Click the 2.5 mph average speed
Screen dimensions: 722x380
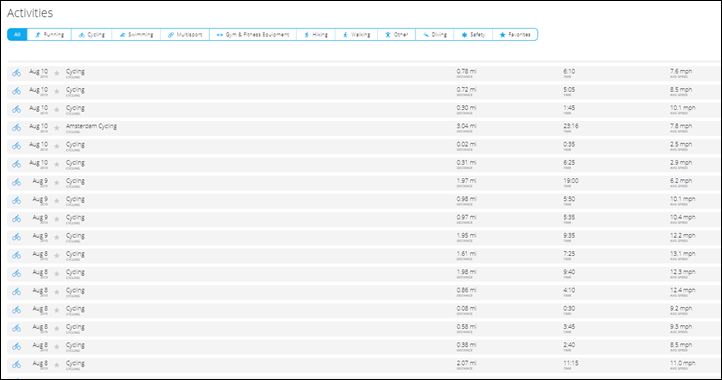click(x=681, y=145)
